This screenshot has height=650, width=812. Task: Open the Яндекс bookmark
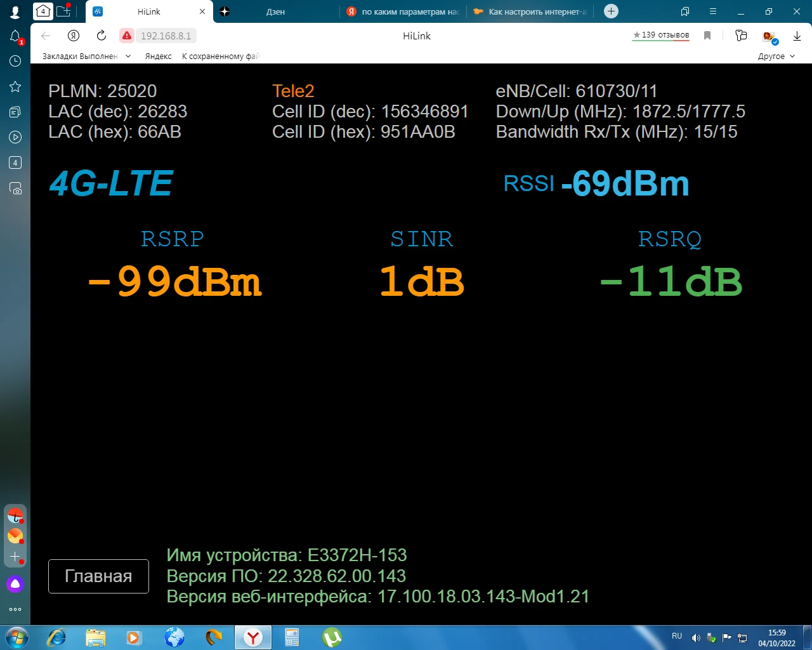[158, 56]
